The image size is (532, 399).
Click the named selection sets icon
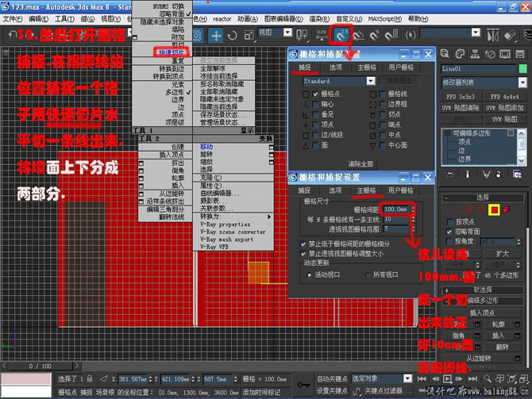point(411,35)
